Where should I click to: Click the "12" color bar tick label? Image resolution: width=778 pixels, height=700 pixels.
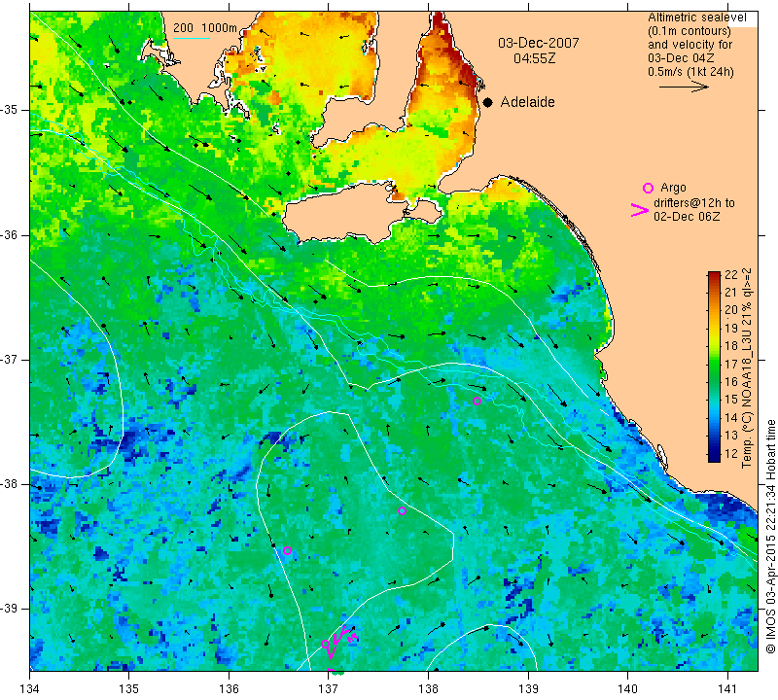(731, 453)
